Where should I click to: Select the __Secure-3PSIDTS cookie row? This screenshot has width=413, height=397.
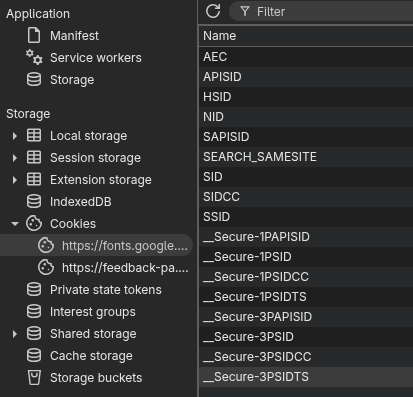306,377
